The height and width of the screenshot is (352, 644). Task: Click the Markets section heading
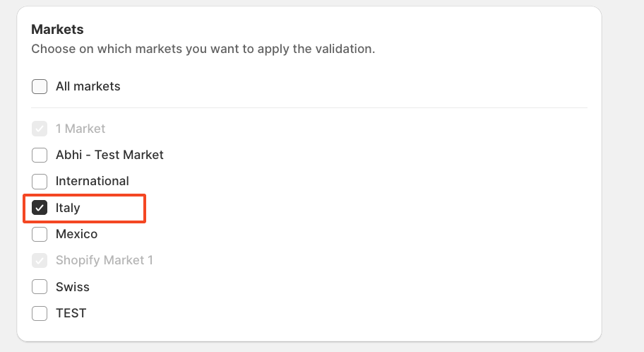point(57,29)
